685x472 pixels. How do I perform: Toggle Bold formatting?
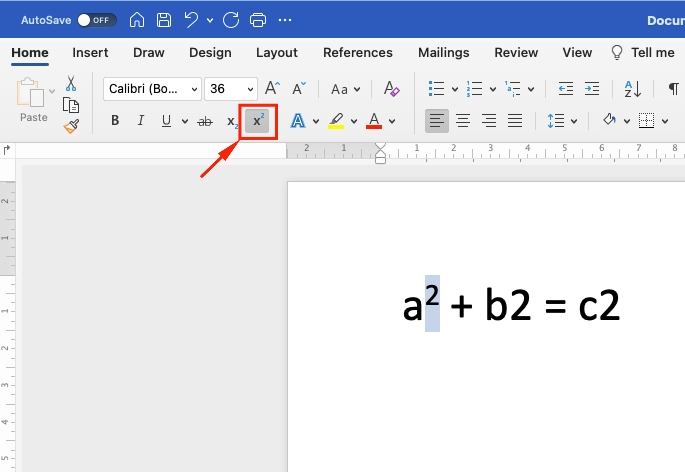[x=115, y=121]
